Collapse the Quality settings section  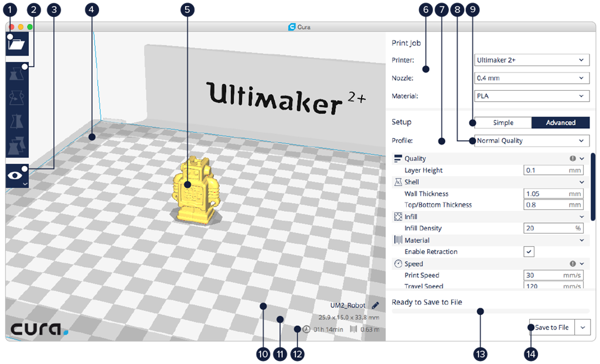coord(582,158)
